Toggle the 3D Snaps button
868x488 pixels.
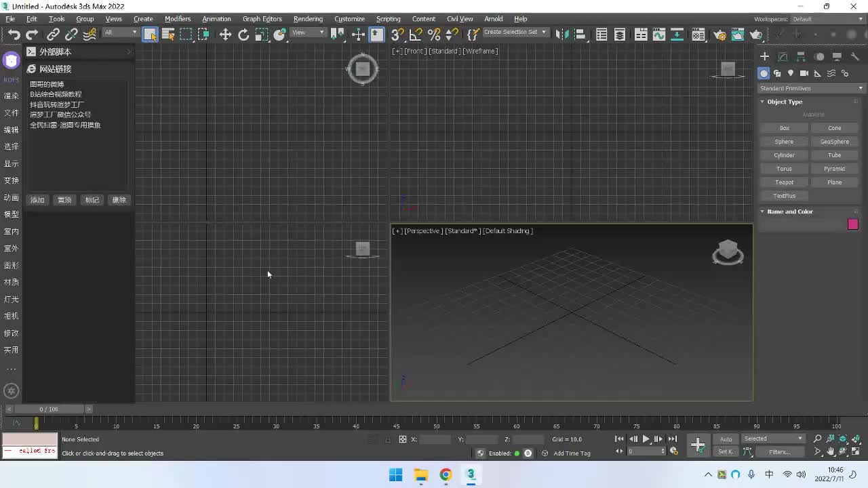(x=397, y=35)
